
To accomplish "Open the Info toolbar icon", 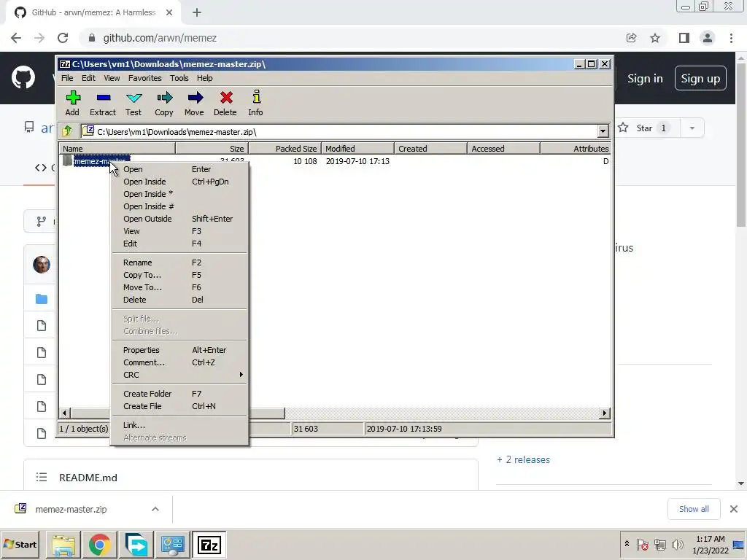I will 256,103.
